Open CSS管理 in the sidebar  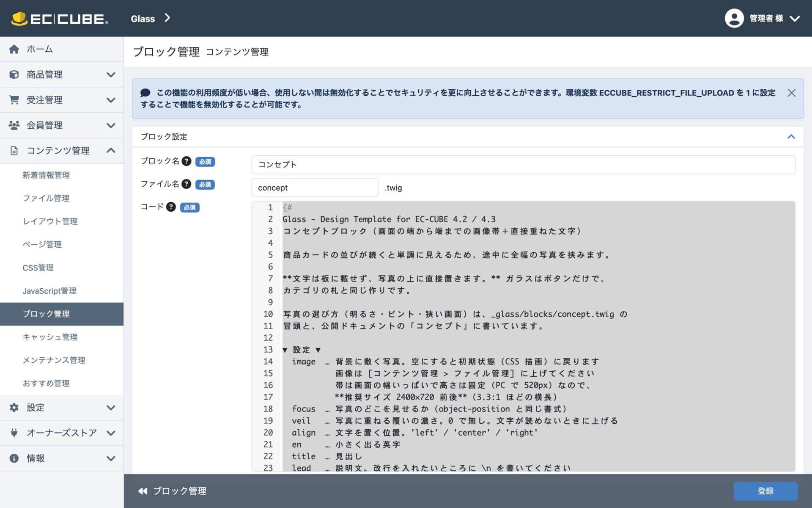tap(62, 268)
